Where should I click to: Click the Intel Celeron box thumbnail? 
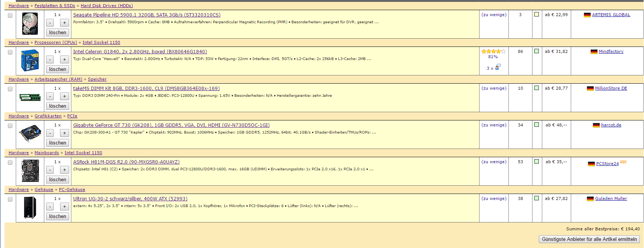(30, 60)
